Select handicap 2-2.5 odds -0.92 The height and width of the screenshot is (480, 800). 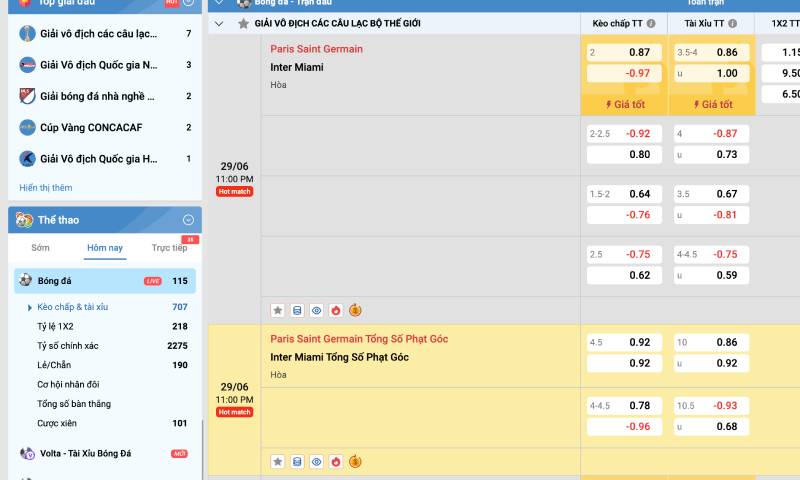pyautogui.click(x=624, y=134)
